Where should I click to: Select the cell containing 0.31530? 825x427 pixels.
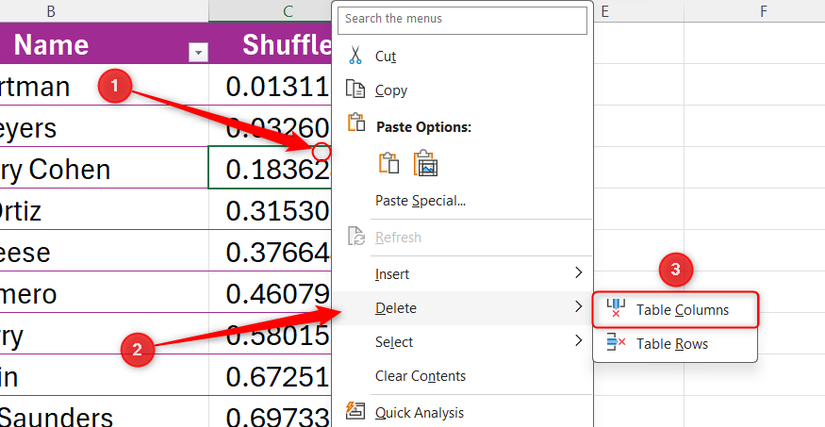click(x=270, y=209)
